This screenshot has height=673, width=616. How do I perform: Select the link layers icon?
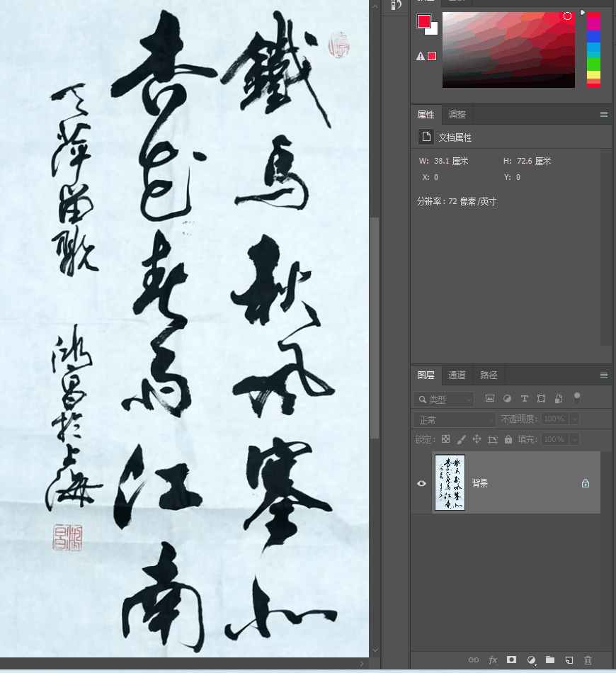[473, 660]
